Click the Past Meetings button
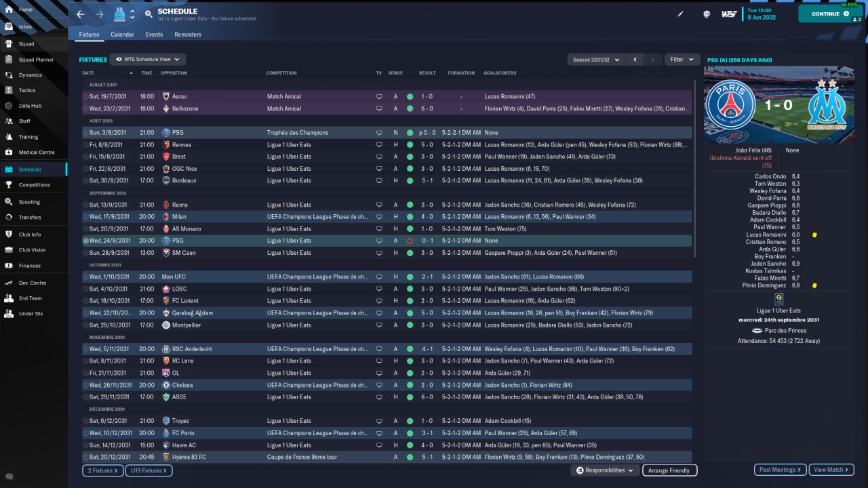Image resolution: width=868 pixels, height=488 pixels. 781,470
